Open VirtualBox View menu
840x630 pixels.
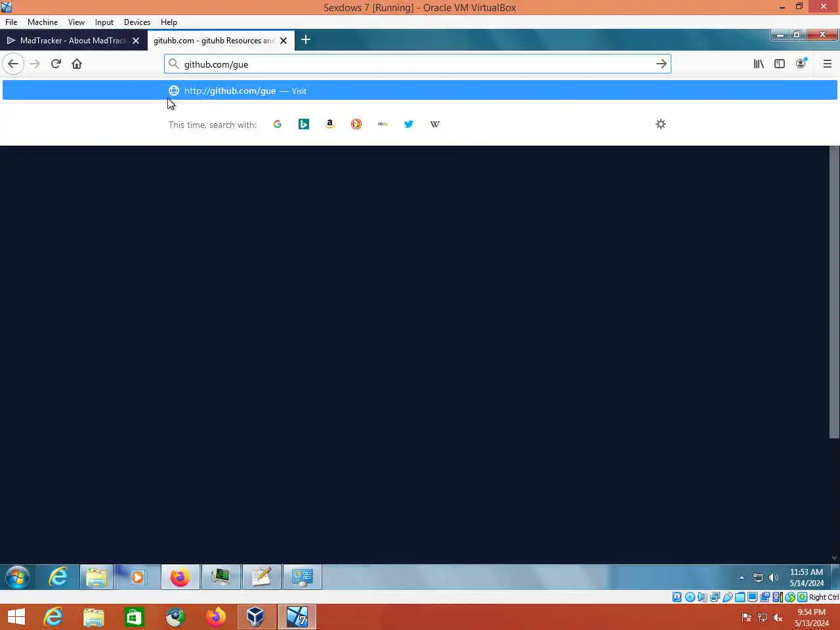[x=76, y=22]
